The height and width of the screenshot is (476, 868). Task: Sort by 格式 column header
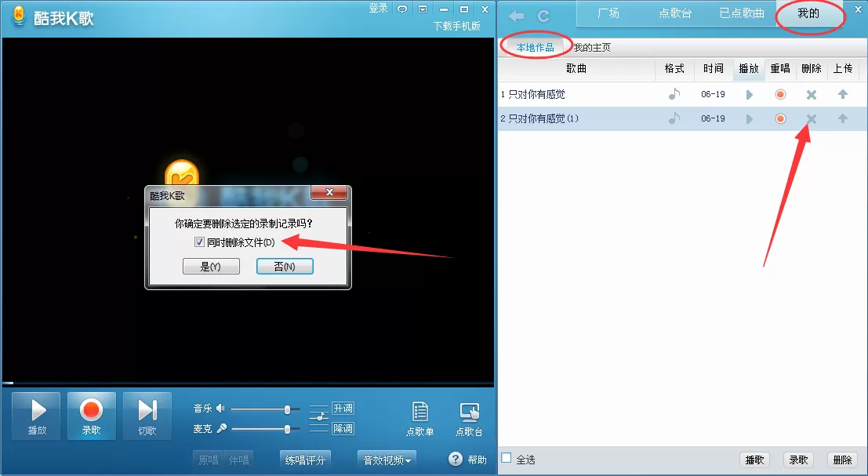(674, 69)
